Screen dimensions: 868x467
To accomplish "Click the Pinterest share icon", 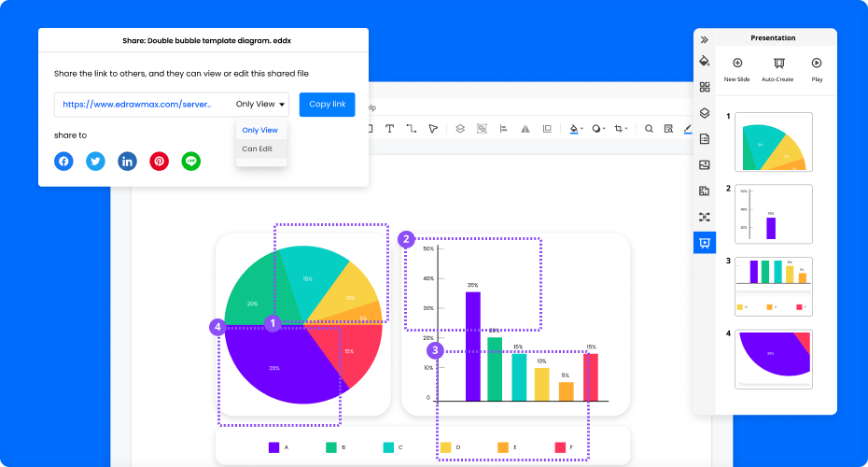I will (160, 161).
